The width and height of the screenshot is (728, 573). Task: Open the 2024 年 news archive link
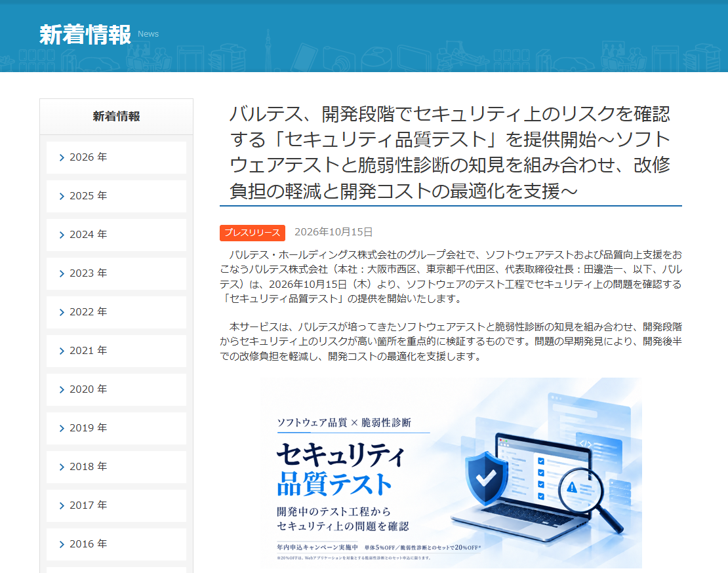click(x=116, y=235)
